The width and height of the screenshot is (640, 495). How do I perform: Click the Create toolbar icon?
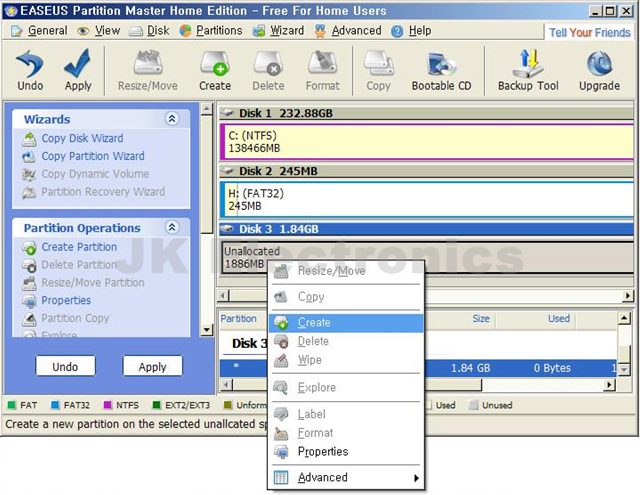[215, 70]
